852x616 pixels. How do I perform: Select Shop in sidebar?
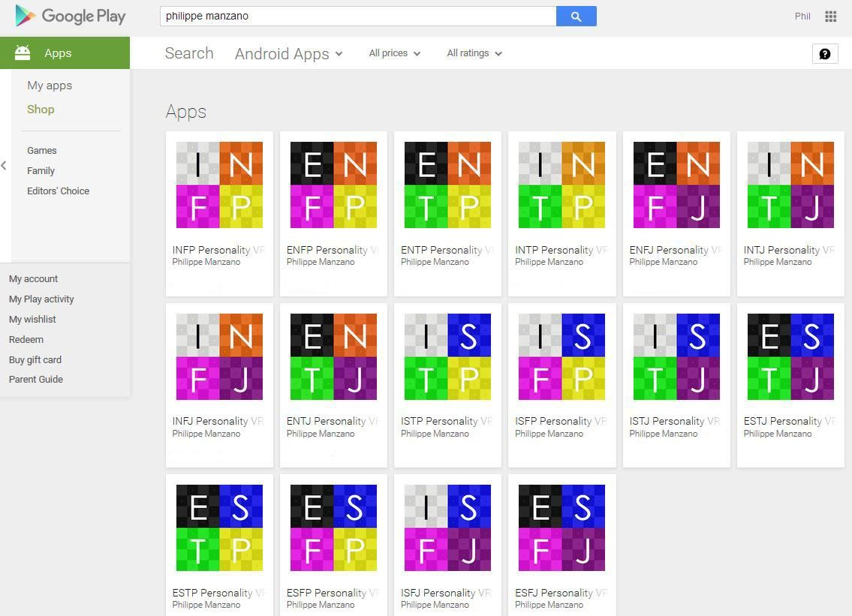tap(41, 110)
